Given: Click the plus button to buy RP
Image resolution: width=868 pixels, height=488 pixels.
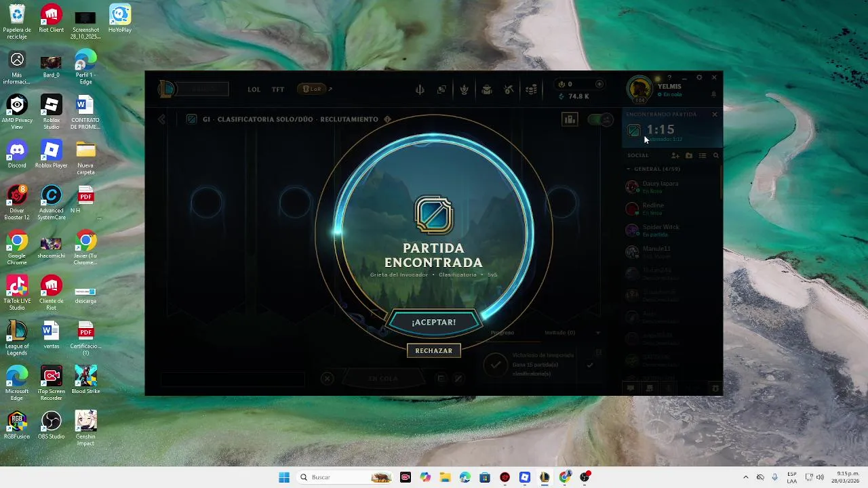Looking at the screenshot, I should click(599, 84).
